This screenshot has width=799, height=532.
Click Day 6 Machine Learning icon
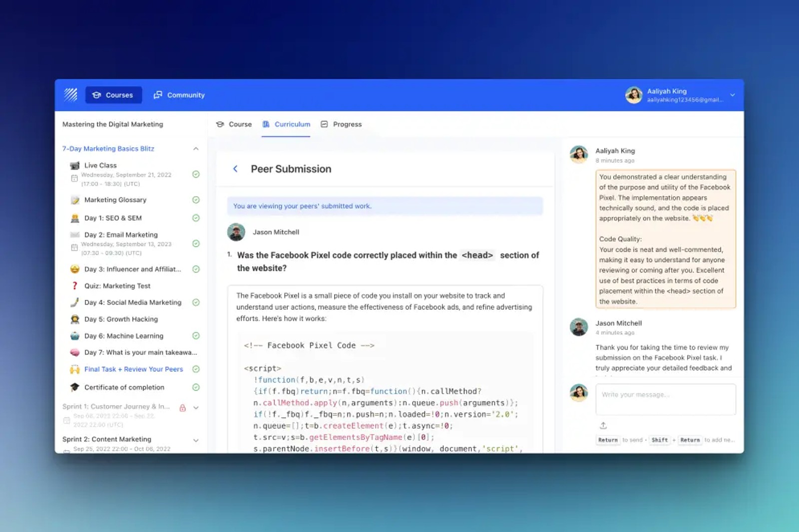click(x=75, y=336)
